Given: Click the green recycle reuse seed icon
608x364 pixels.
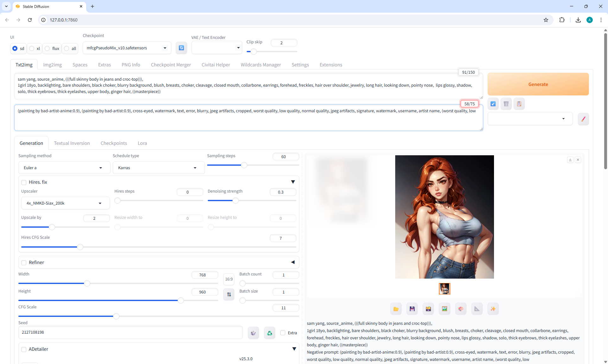Looking at the screenshot, I should coord(269,333).
